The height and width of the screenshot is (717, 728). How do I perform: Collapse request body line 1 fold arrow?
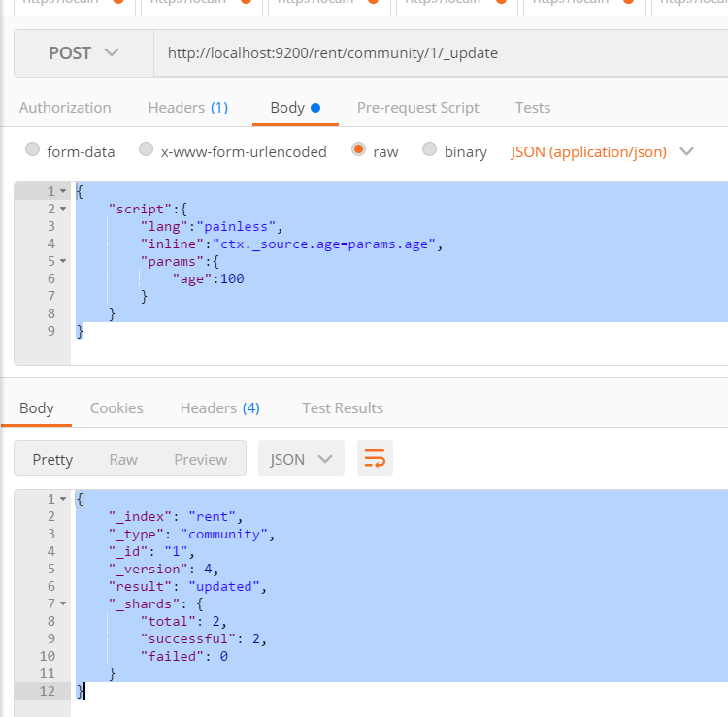pos(63,191)
